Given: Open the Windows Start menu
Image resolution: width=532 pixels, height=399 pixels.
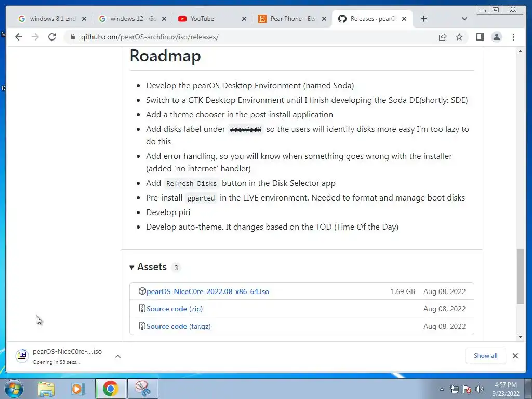Looking at the screenshot, I should pos(14,389).
